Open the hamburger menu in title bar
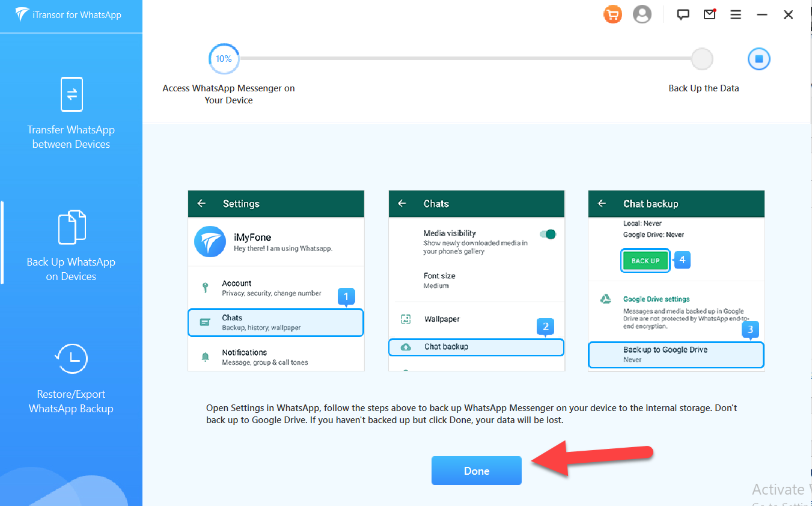This screenshot has height=506, width=812. click(736, 15)
